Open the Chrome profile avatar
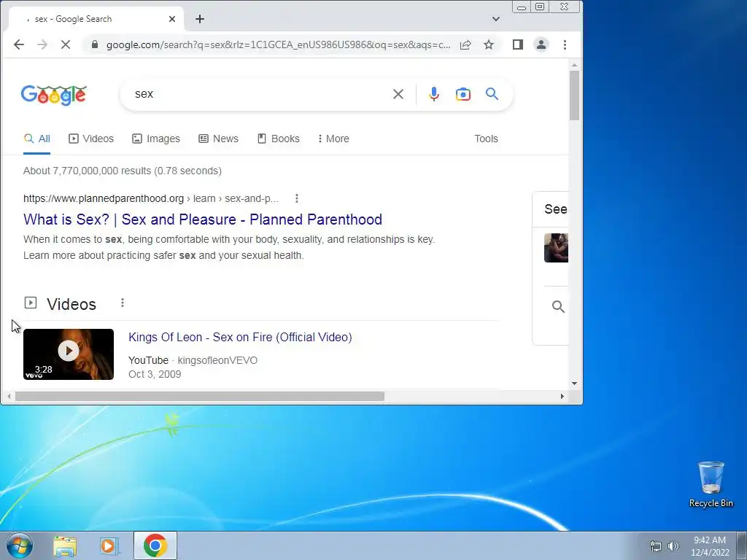This screenshot has width=747, height=560. [541, 44]
